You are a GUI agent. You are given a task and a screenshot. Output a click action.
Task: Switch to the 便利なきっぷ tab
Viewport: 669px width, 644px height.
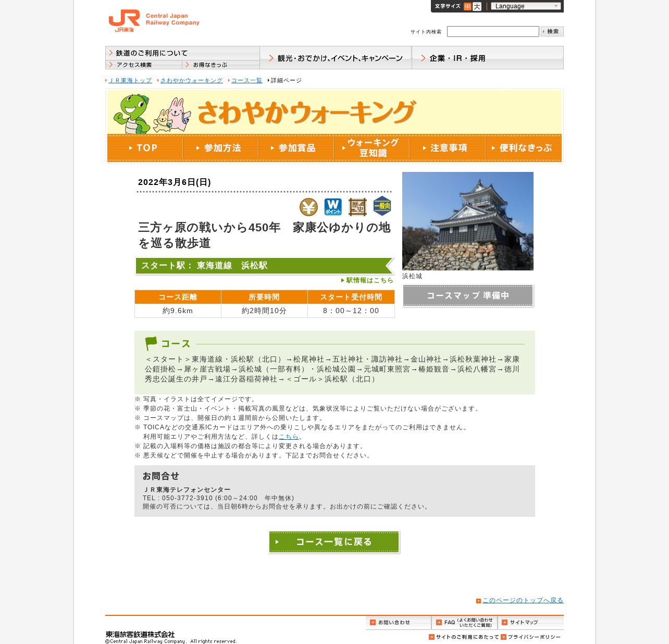tap(524, 148)
